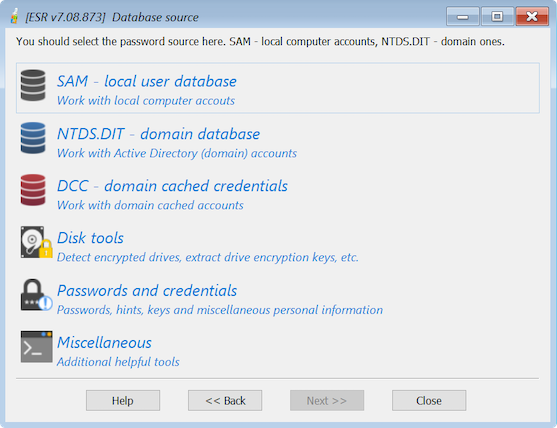557x428 pixels.
Task: Click the app icon in the title bar
Action: pos(15,16)
